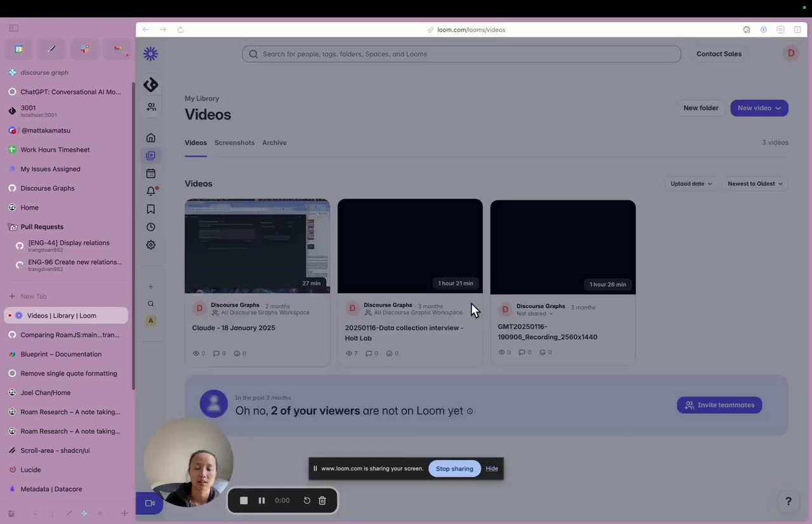Open the 3001 localhost tab
The width and height of the screenshot is (812, 524).
pos(67,111)
